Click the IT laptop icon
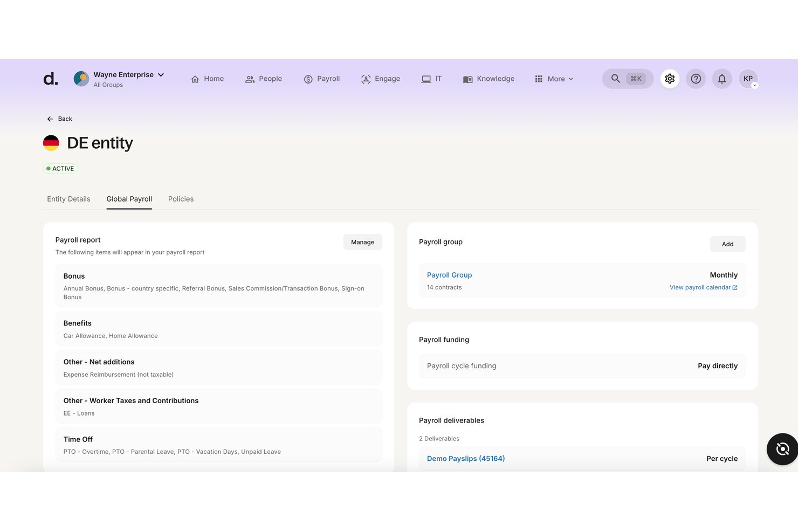The width and height of the screenshot is (798, 532). 426,79
